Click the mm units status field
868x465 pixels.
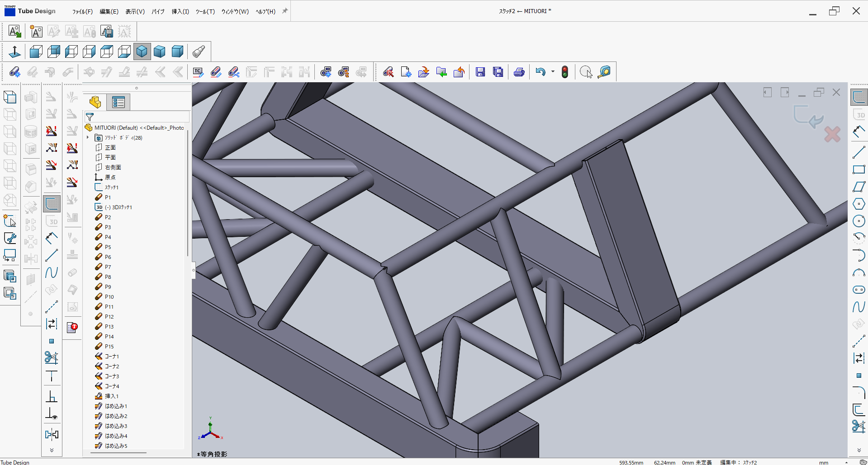pos(824,462)
